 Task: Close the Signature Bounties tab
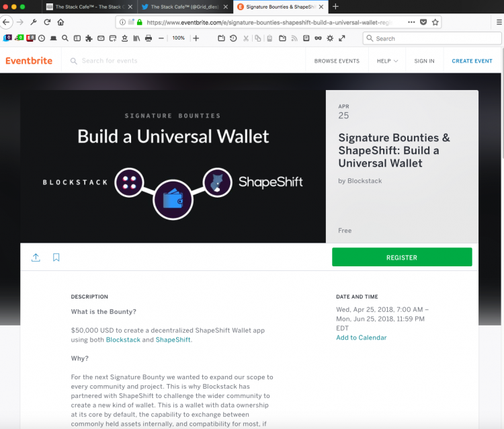point(321,7)
